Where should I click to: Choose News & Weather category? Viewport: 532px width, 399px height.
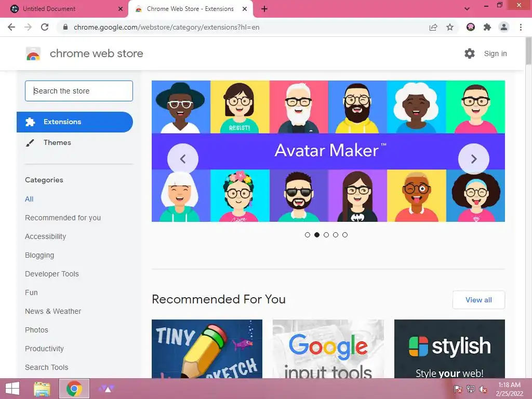coord(53,311)
